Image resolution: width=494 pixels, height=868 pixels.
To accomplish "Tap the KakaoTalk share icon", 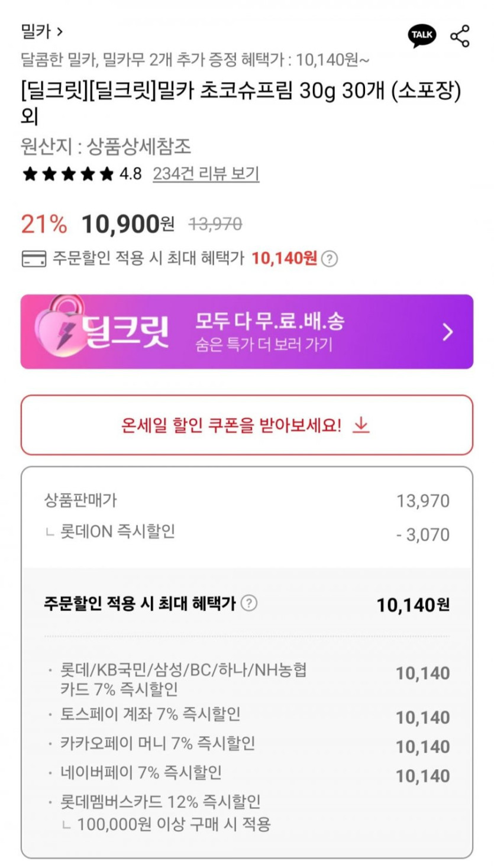I will point(422,36).
